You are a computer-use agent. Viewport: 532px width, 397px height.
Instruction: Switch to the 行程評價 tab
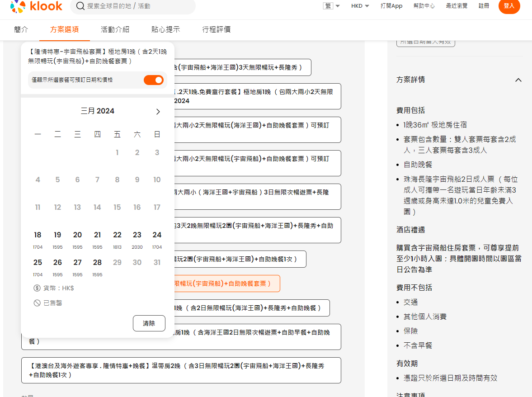pos(216,29)
